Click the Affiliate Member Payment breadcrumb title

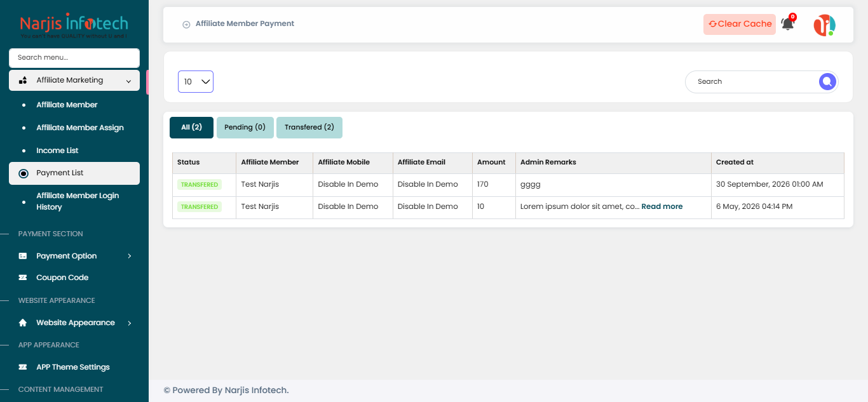tap(245, 23)
